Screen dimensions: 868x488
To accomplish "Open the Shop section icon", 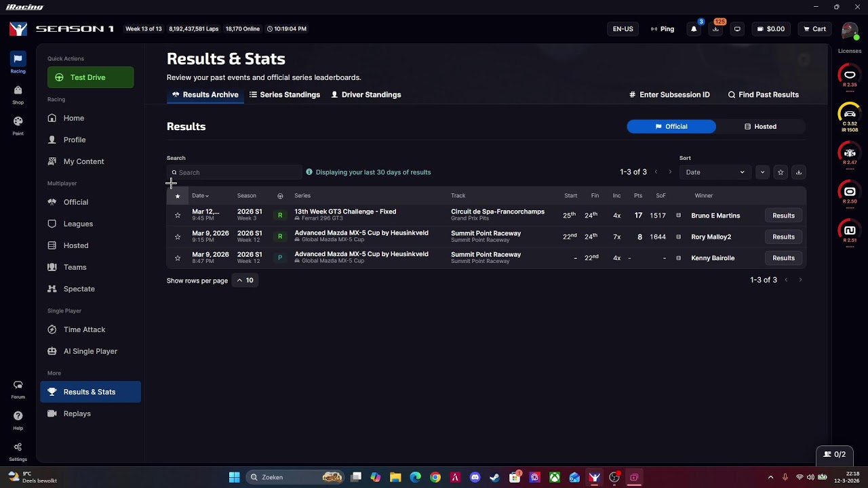I will pyautogui.click(x=18, y=94).
